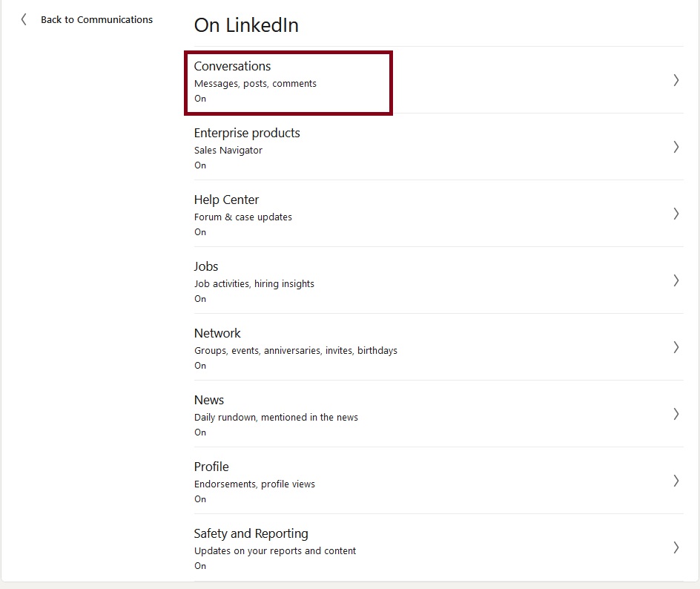The width and height of the screenshot is (700, 589).
Task: Click the chevron on the Enterprise products row
Action: click(x=676, y=147)
